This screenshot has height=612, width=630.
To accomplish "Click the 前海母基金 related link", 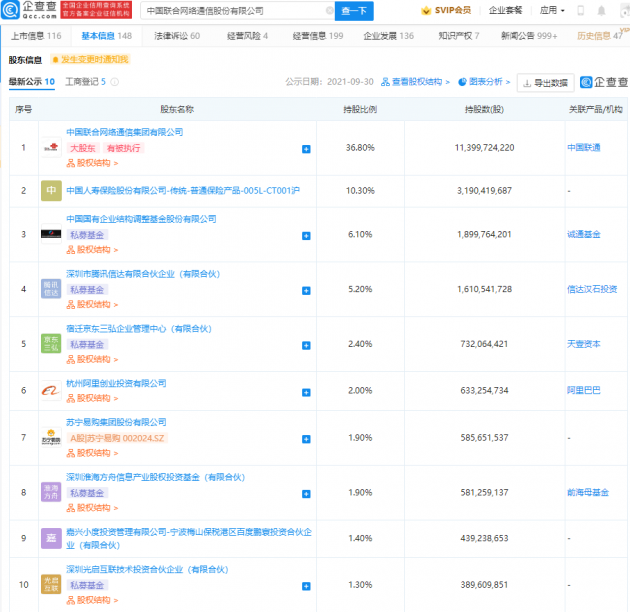I will [x=588, y=492].
